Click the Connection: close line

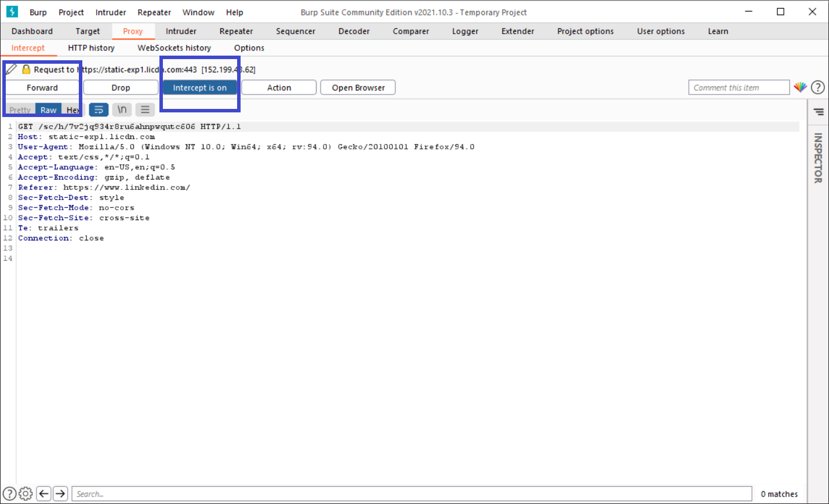pos(61,238)
